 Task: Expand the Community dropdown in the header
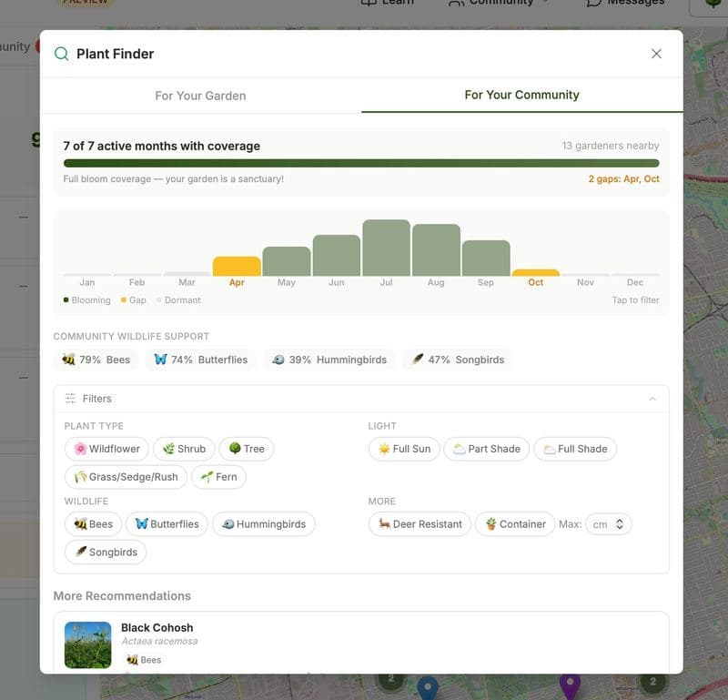click(x=497, y=3)
